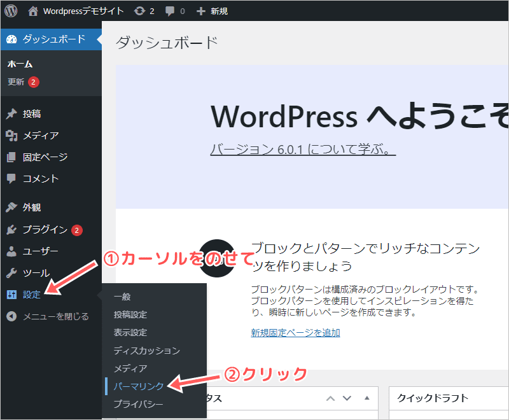
Task: Move the widget panel up with the chevron
Action: 330,398
